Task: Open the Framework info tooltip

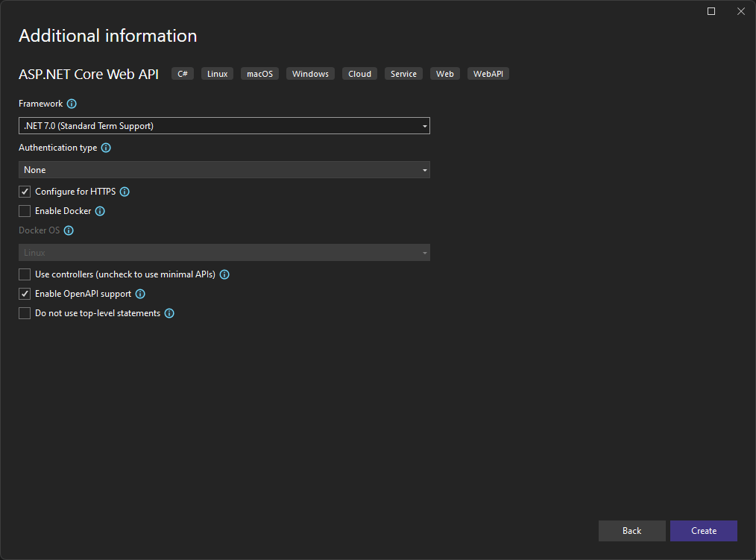Action: point(71,104)
